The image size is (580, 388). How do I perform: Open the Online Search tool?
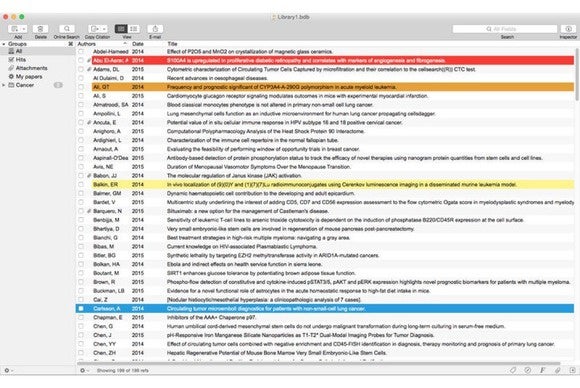[67, 29]
